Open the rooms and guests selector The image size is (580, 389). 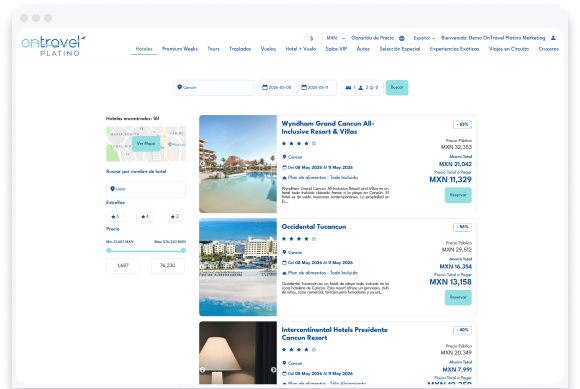(x=362, y=88)
